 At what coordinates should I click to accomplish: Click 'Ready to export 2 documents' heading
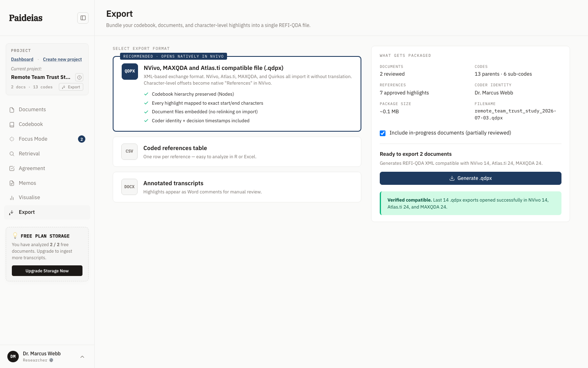click(416, 154)
